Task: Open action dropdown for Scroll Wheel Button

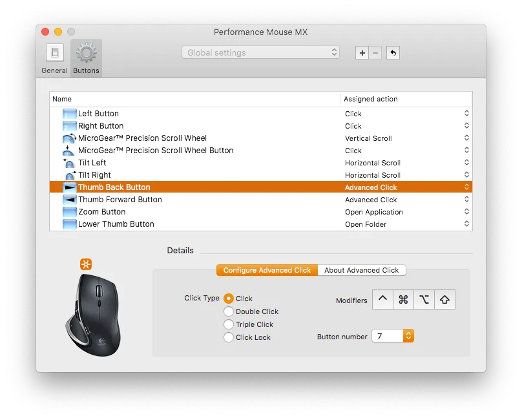Action: [x=466, y=150]
